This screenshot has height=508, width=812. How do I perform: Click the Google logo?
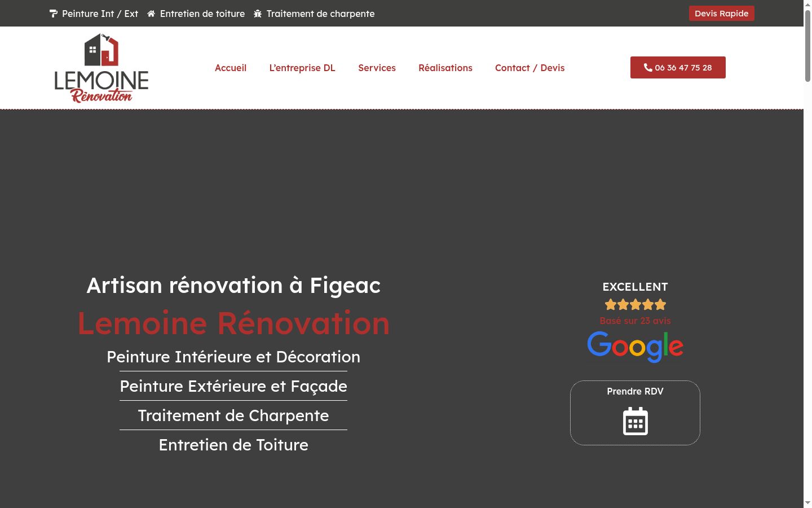635,346
